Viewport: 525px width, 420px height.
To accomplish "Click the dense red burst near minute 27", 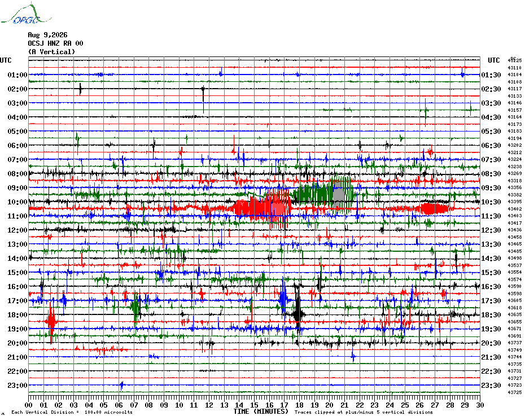I will (x=434, y=208).
